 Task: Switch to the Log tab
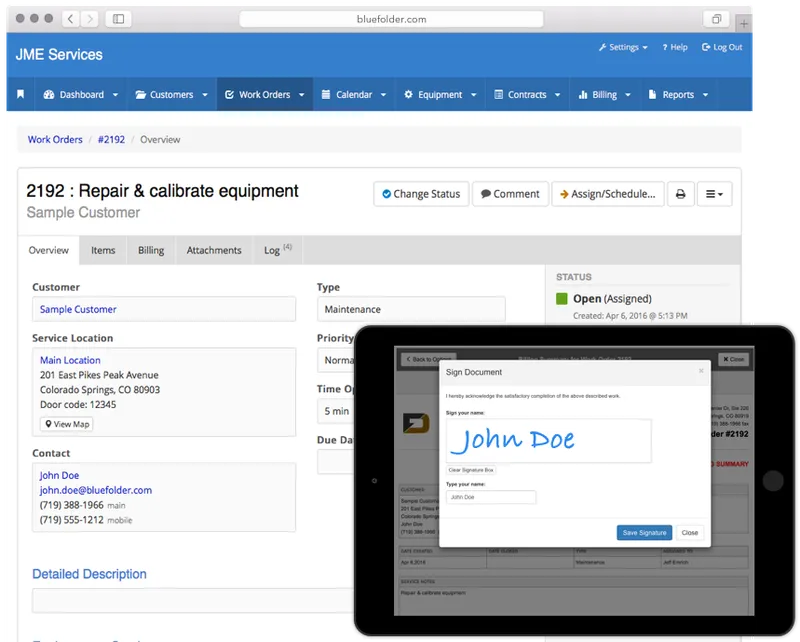[x=278, y=250]
